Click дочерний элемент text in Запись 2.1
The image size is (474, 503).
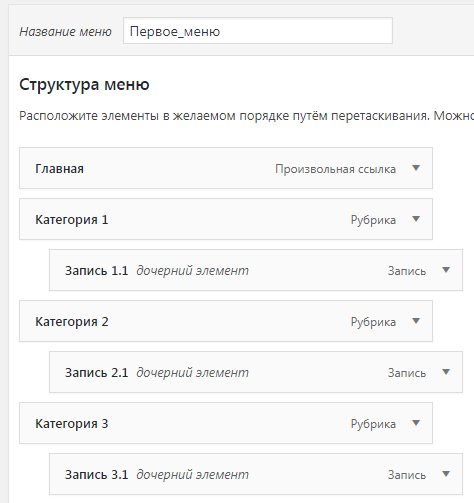192,373
